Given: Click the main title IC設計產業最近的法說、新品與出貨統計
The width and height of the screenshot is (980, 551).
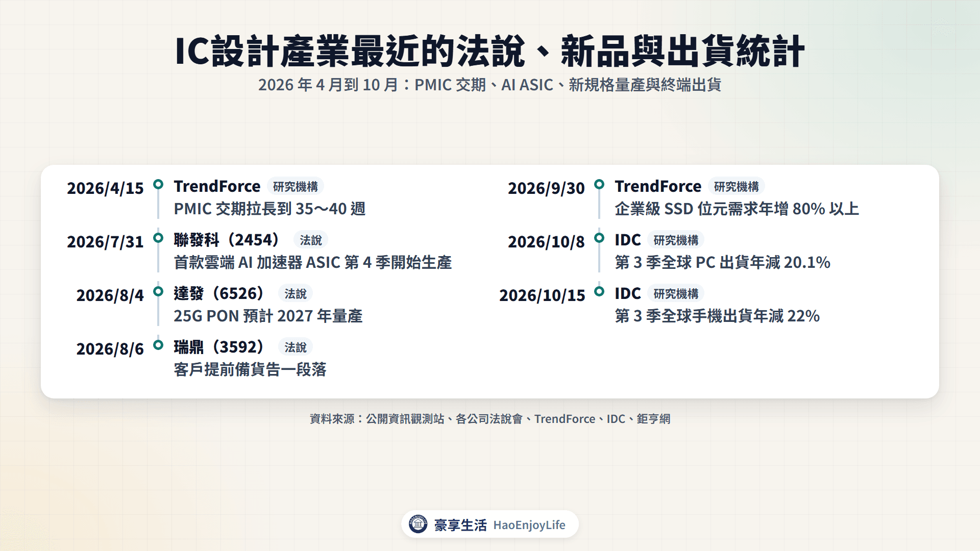Looking at the screenshot, I should coord(490,51).
